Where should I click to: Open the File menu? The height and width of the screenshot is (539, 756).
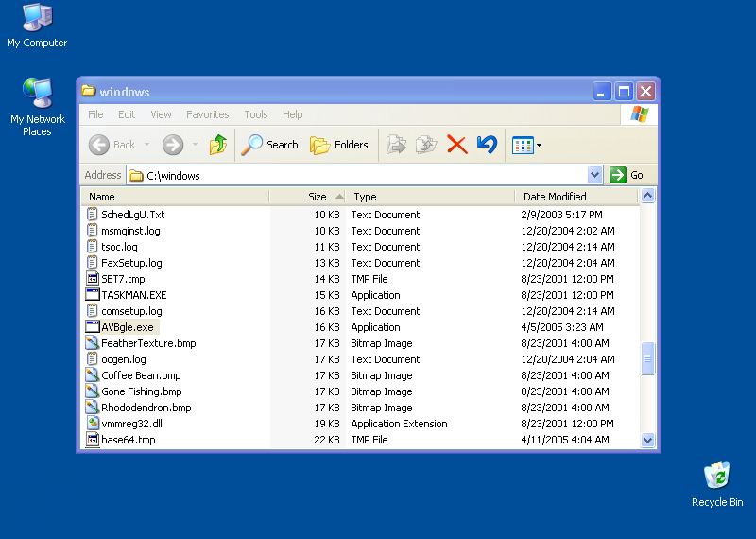(x=95, y=114)
